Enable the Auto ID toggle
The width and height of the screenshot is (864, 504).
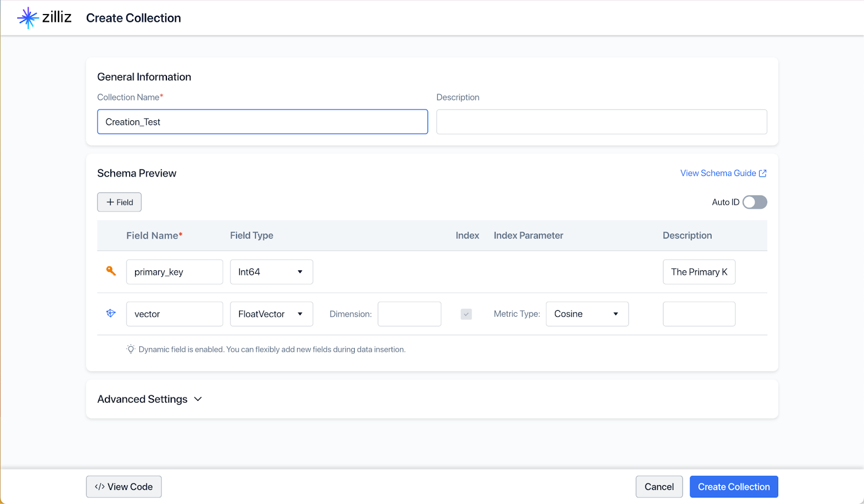[x=754, y=202]
